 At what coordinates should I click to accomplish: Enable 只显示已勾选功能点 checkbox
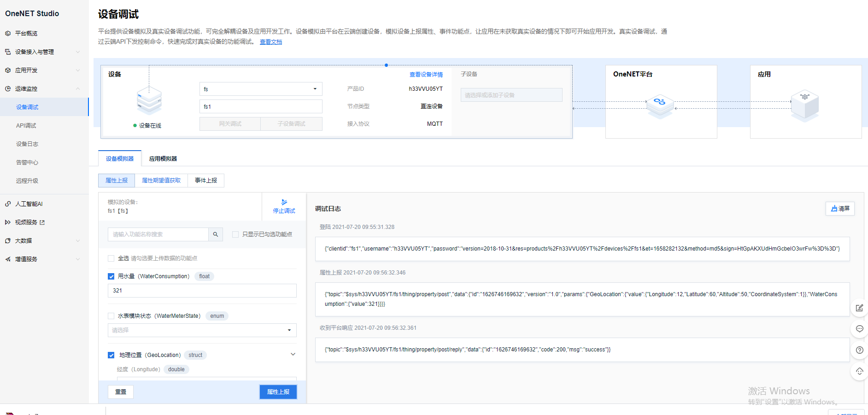235,234
